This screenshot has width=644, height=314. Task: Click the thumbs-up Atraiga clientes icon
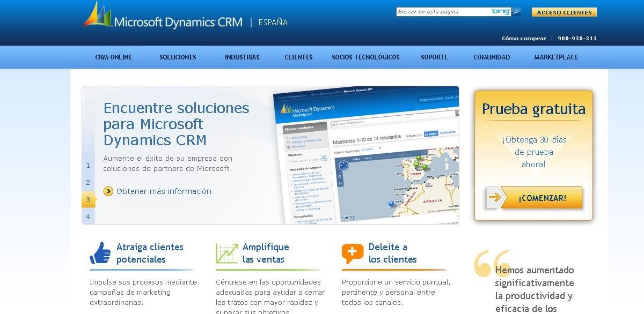pos(100,253)
